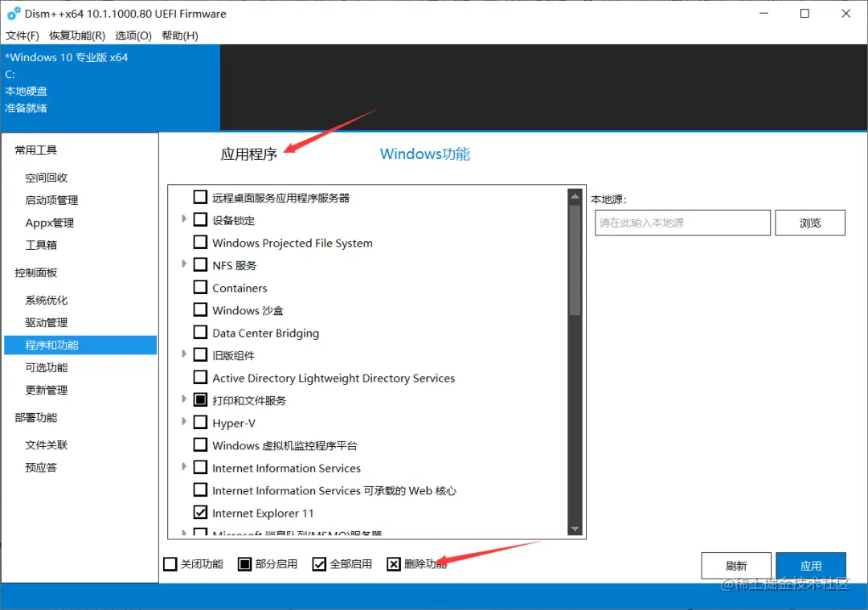Open 空间回收 in the sidebar
Image resolution: width=868 pixels, height=610 pixels.
(47, 178)
